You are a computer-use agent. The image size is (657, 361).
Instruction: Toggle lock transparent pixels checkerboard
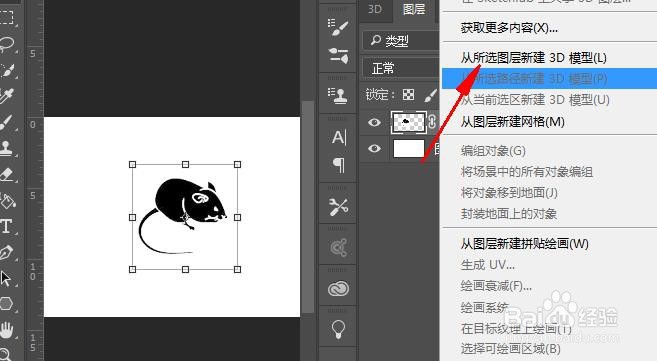(x=409, y=95)
